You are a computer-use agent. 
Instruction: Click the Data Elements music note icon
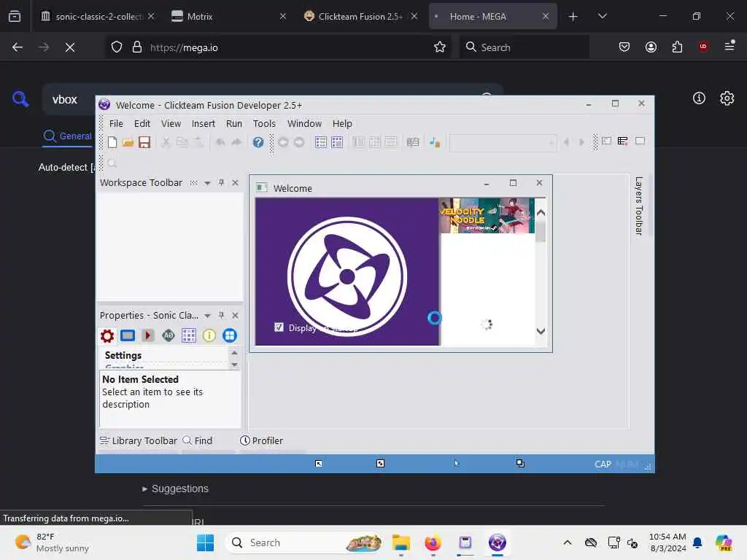tap(435, 142)
